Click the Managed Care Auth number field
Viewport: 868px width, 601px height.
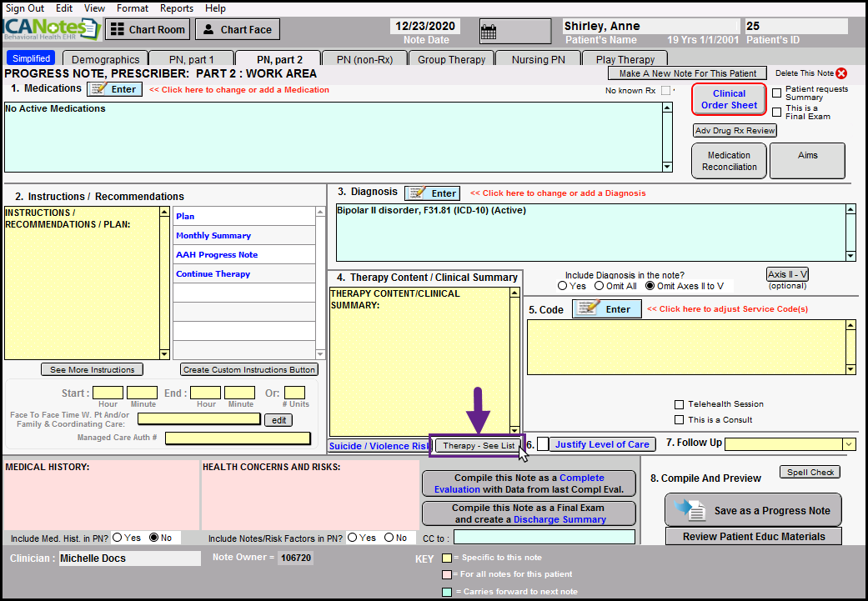point(238,438)
